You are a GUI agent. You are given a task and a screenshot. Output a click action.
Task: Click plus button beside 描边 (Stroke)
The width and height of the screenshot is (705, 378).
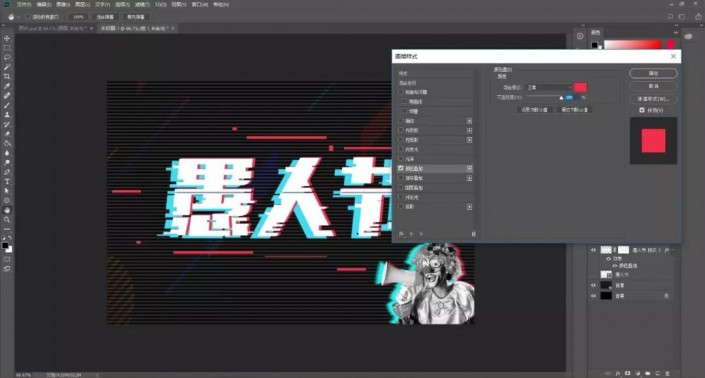pyautogui.click(x=469, y=121)
